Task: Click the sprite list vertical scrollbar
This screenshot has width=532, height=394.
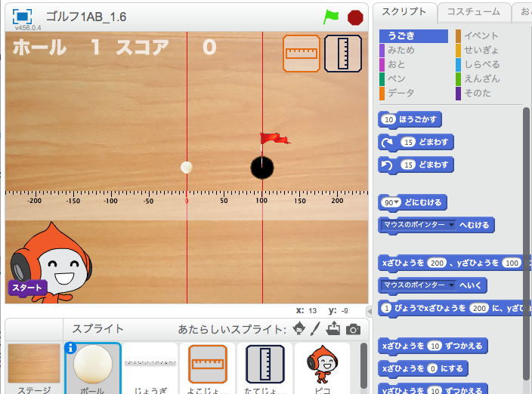Action: [363, 366]
